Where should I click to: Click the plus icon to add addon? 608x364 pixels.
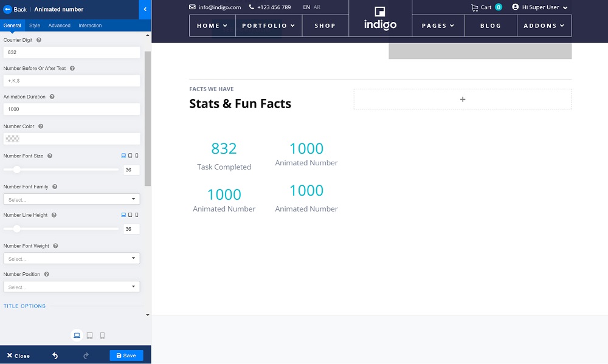point(463,99)
